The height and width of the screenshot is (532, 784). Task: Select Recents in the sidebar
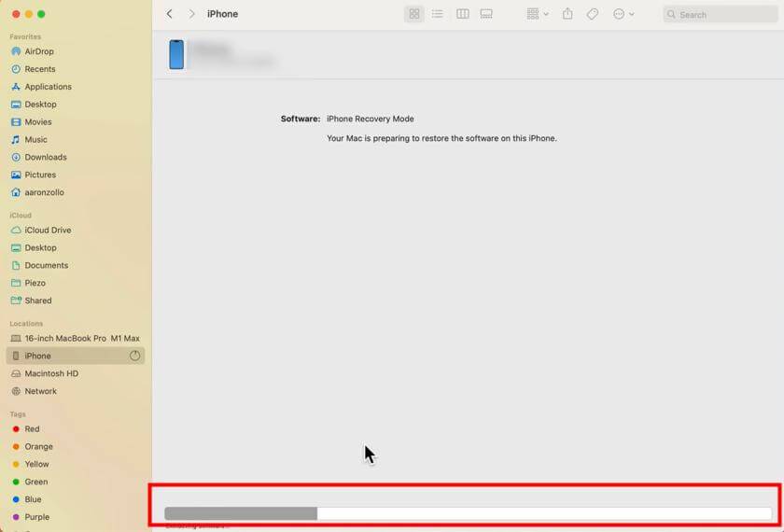(75, 69)
